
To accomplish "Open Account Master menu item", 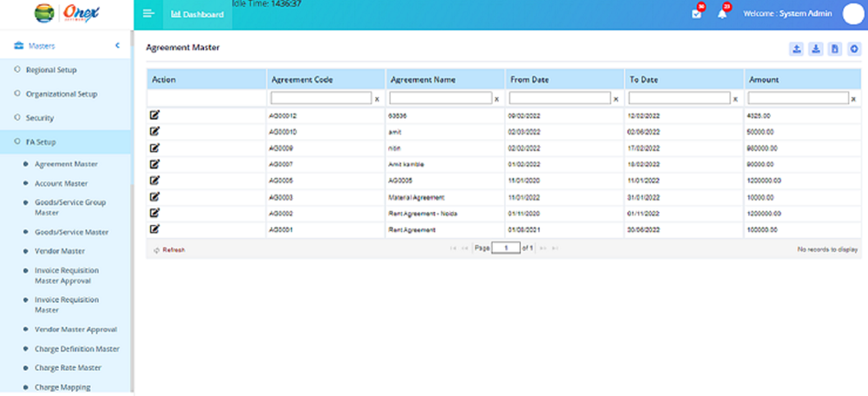I will point(61,183).
